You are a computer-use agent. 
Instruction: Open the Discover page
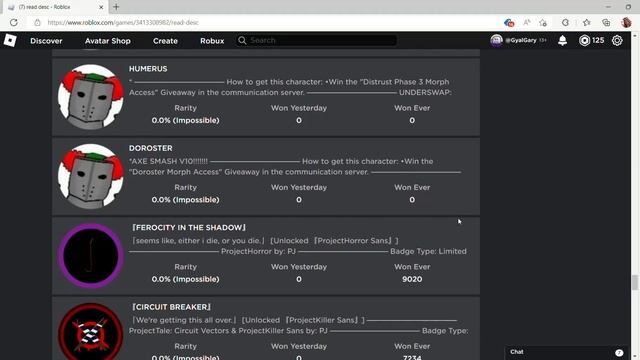tap(46, 41)
